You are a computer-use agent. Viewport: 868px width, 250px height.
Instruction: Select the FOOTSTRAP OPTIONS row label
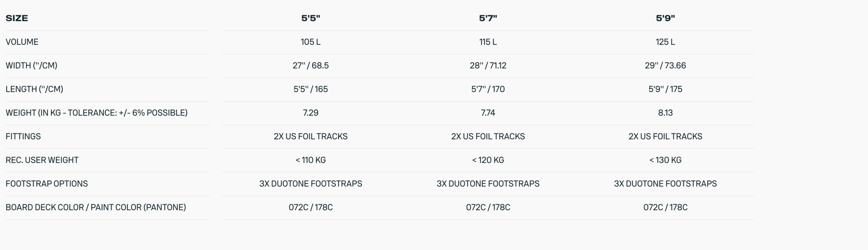coord(47,184)
